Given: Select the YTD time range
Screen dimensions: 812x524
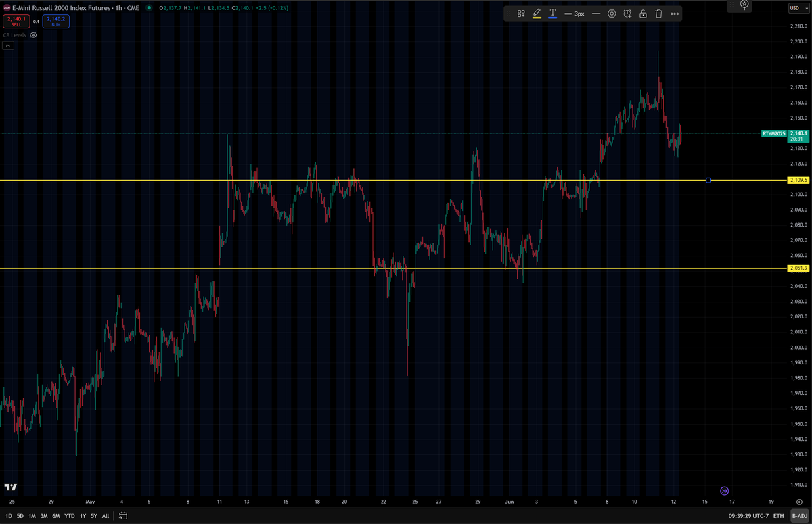Looking at the screenshot, I should pos(70,515).
